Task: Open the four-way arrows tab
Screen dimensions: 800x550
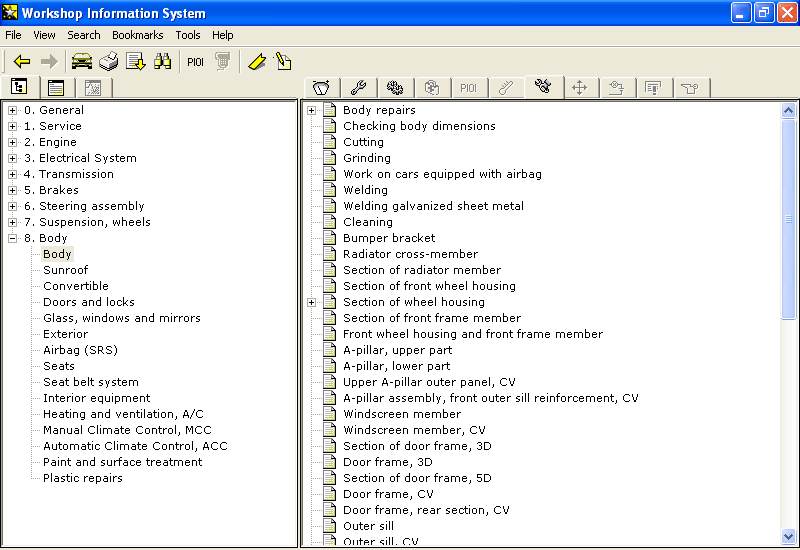Action: 580,88
